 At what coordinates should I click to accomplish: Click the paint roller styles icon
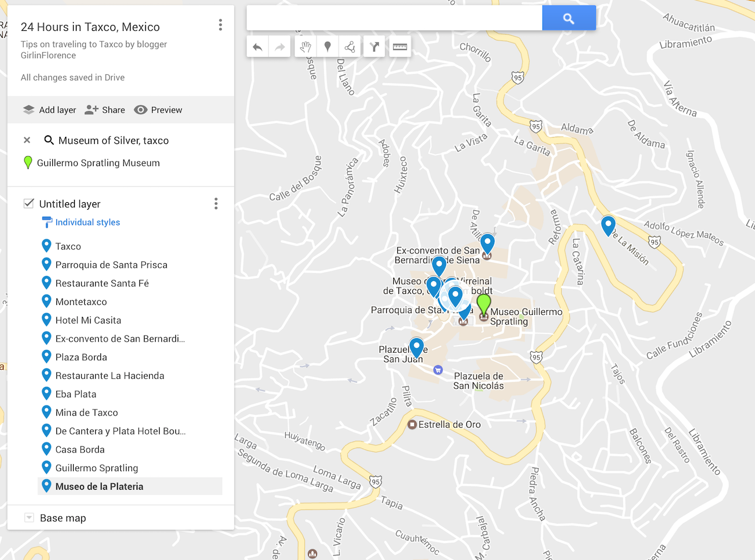point(47,222)
